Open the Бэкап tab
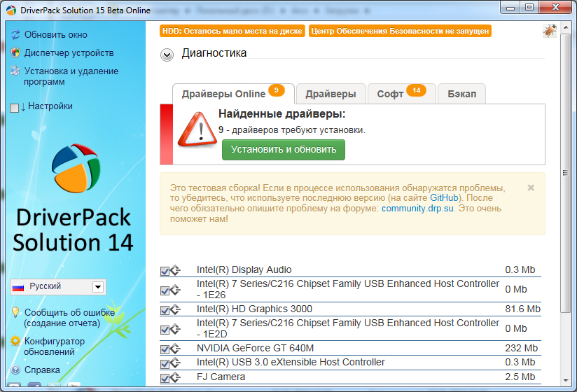This screenshot has height=392, width=577. pos(462,94)
